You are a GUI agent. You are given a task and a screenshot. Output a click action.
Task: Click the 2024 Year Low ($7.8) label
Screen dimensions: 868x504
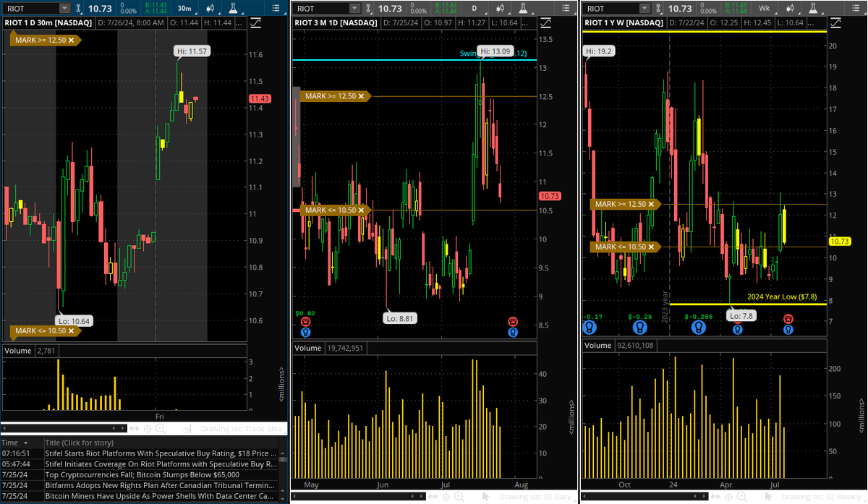click(x=782, y=296)
